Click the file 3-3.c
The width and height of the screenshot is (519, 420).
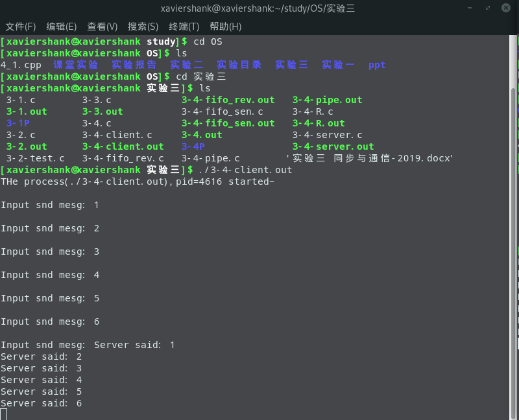click(97, 100)
